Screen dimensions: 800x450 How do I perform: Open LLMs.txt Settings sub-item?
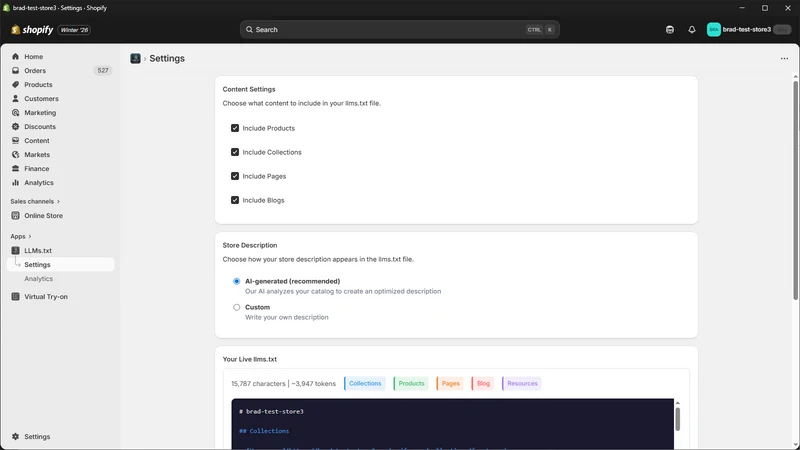(x=61, y=265)
